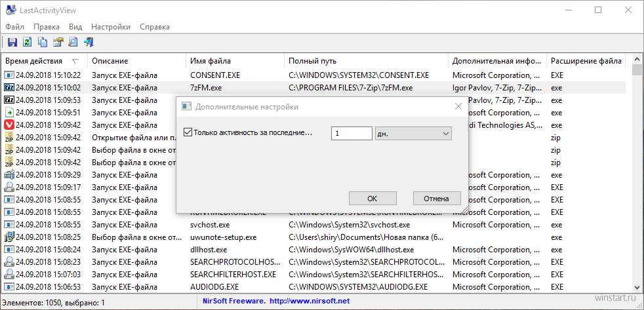Click the number of days input field

coord(352,134)
